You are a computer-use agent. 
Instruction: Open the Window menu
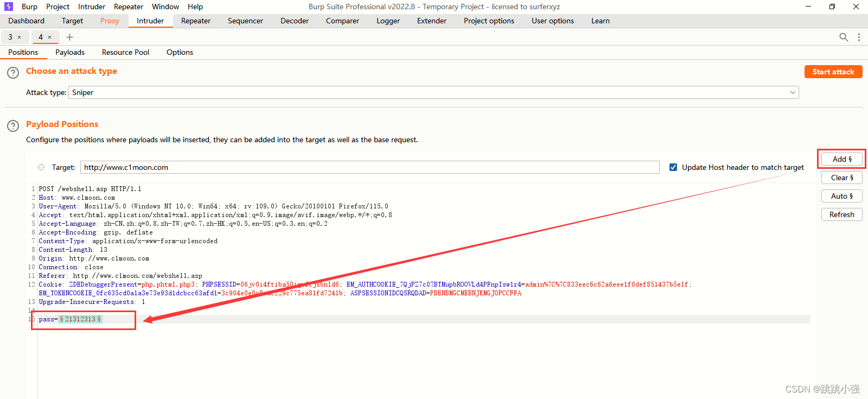[x=165, y=7]
